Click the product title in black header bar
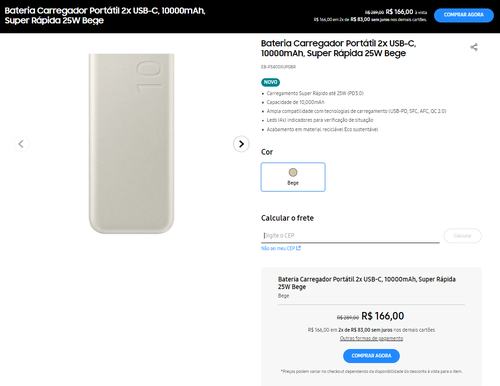The height and width of the screenshot is (386, 500). [105, 15]
